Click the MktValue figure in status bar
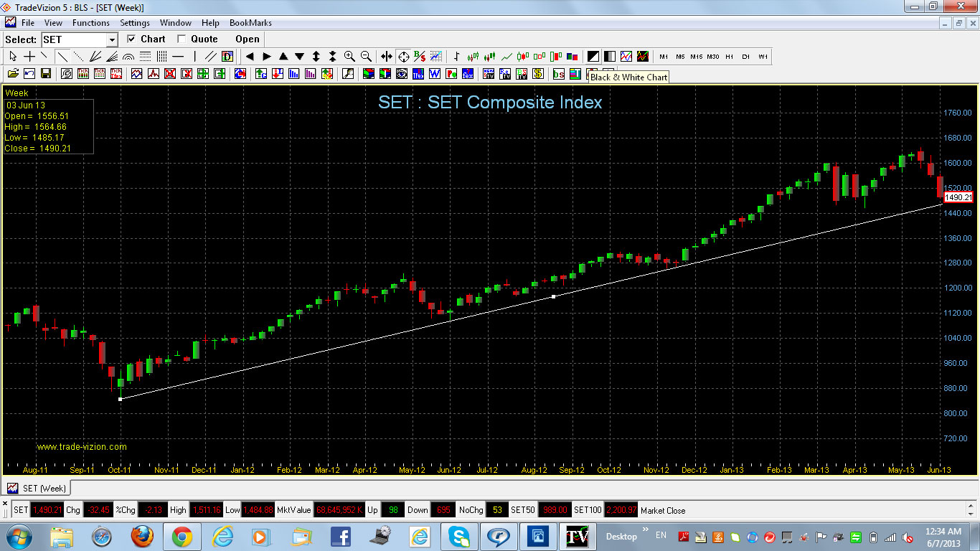980x551 pixels. 339,510
